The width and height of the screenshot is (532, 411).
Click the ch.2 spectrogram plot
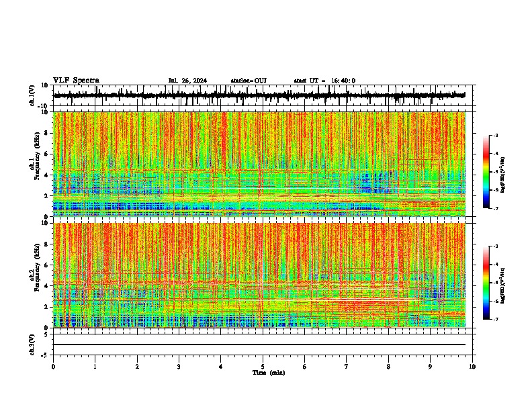[259, 275]
